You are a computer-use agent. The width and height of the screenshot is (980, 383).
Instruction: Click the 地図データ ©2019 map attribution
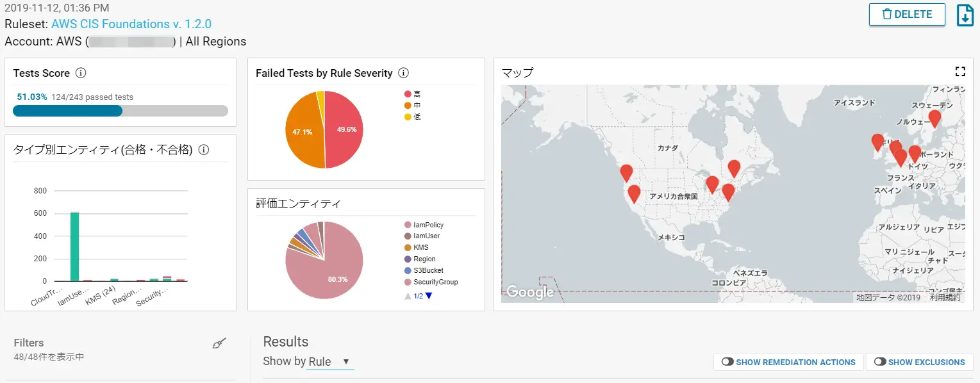pos(888,298)
